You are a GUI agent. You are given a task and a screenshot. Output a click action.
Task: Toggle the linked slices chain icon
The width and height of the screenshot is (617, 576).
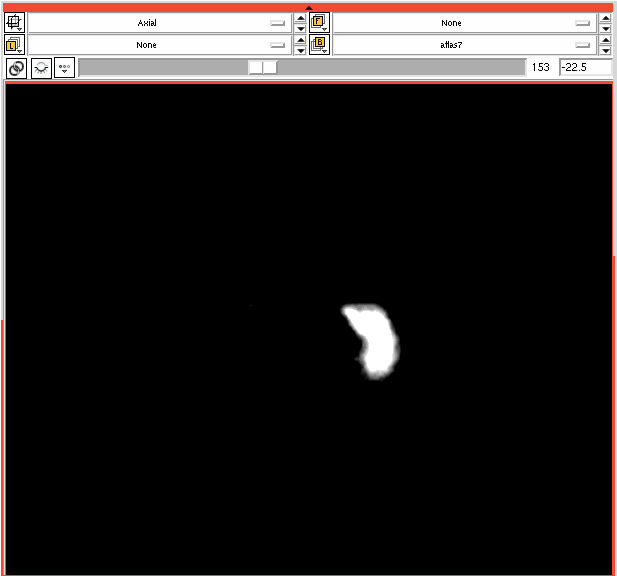coord(16,68)
